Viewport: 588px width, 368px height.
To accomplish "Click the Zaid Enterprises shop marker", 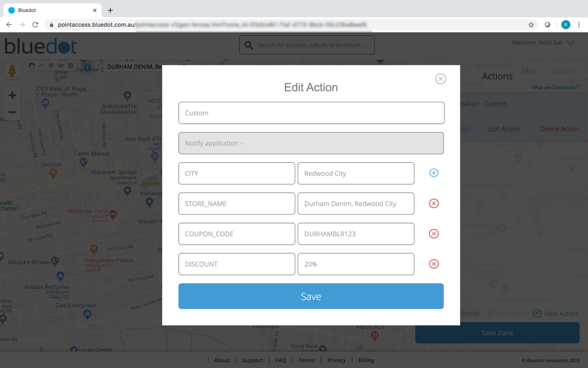I will pyautogui.click(x=87, y=315).
